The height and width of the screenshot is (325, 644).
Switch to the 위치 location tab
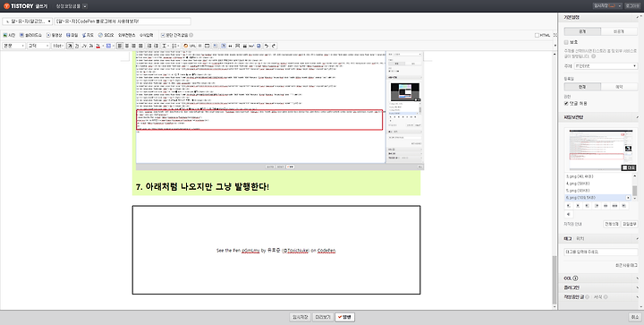(x=580, y=239)
